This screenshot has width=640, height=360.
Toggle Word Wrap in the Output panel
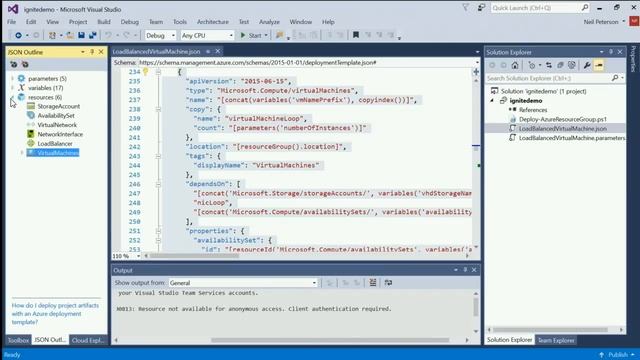click(x=388, y=283)
